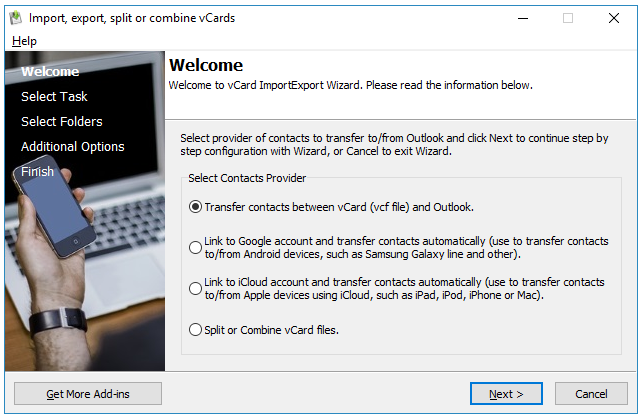Select transfer between vCard file and Outlook
The width and height of the screenshot is (641, 417).
point(195,207)
